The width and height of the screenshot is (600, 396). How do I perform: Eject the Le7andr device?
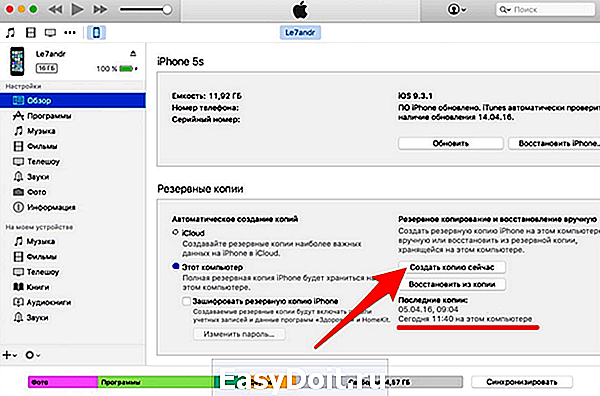(x=133, y=53)
